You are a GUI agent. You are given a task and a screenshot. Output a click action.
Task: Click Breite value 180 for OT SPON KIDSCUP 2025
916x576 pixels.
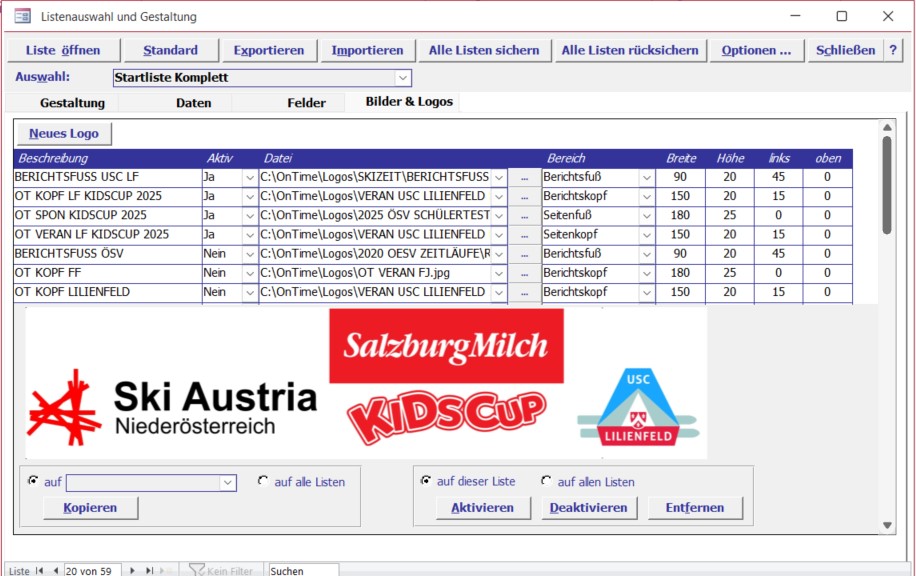680,216
